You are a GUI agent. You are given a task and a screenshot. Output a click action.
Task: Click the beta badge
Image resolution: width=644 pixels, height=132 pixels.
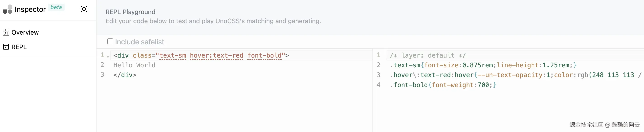coord(56,7)
